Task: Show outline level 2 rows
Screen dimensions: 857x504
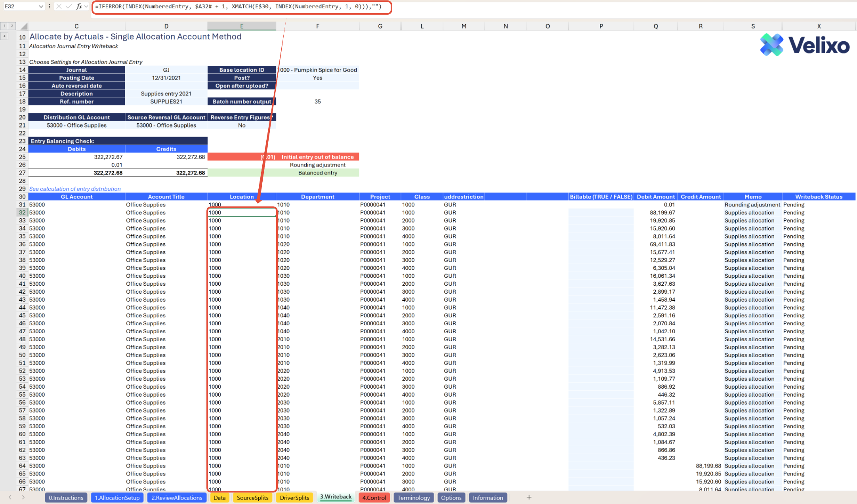Action: coord(12,26)
